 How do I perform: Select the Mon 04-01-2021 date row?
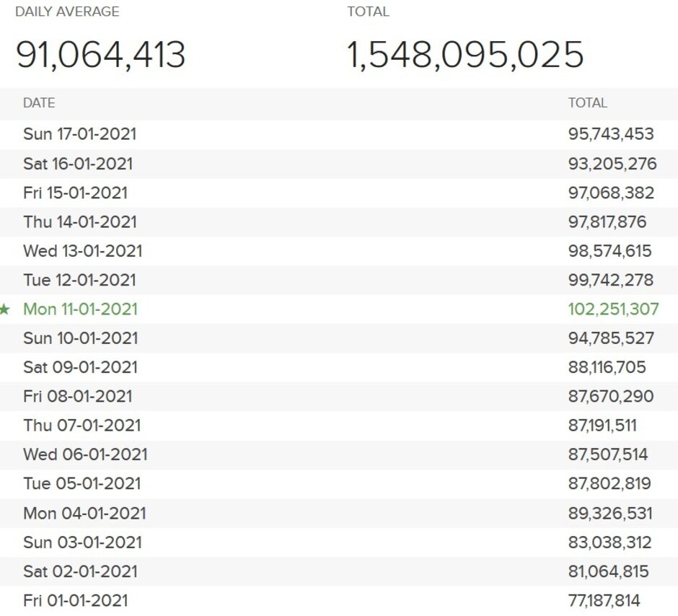tap(84, 514)
